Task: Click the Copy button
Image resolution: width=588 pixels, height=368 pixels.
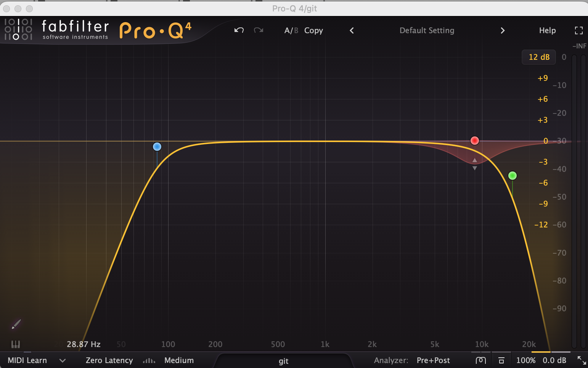Action: pyautogui.click(x=313, y=30)
